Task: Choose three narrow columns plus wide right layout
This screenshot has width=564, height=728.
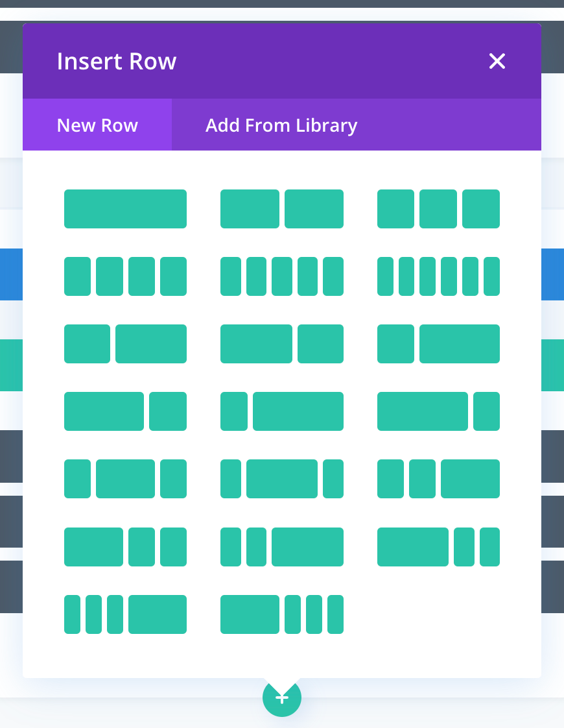Action: (125, 614)
